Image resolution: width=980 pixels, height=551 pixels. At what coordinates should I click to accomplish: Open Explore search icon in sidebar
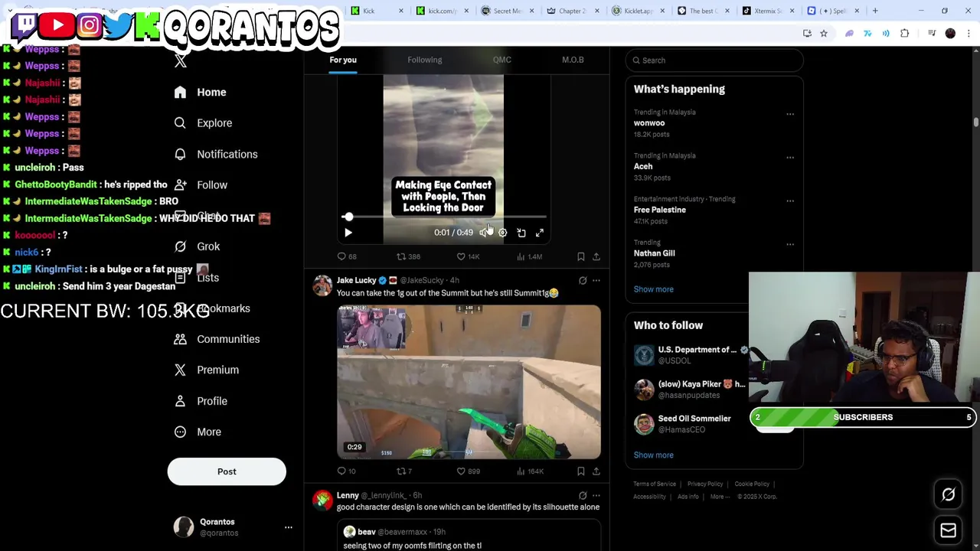(x=180, y=122)
